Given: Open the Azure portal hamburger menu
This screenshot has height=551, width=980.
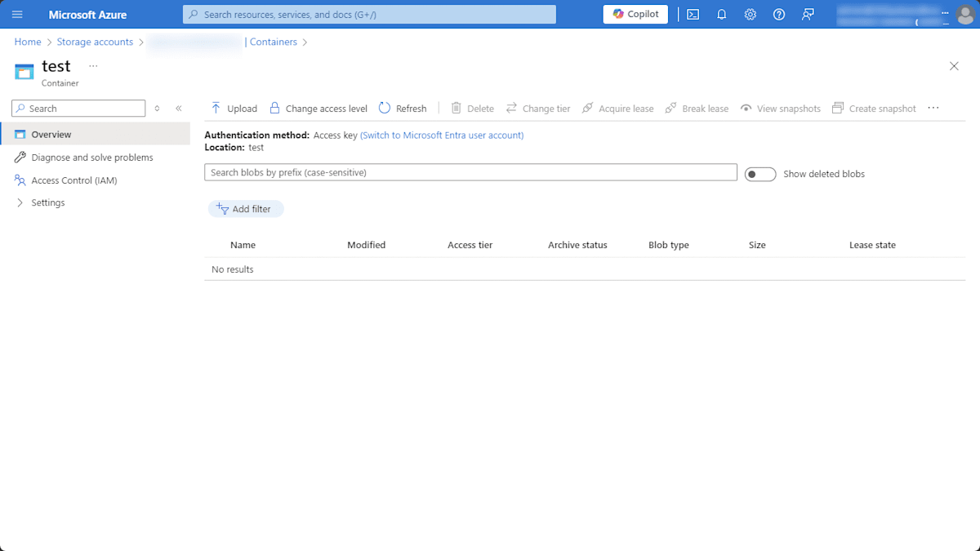Looking at the screenshot, I should tap(17, 15).
